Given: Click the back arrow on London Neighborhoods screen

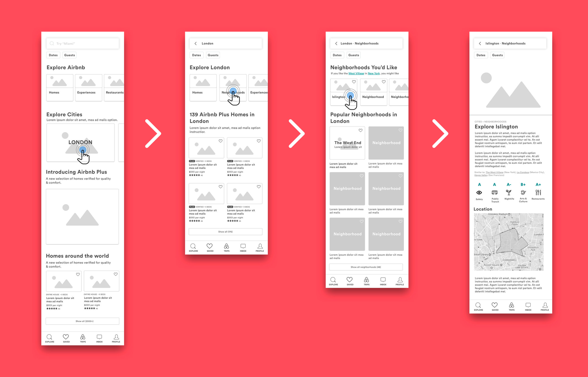Looking at the screenshot, I should point(336,43).
